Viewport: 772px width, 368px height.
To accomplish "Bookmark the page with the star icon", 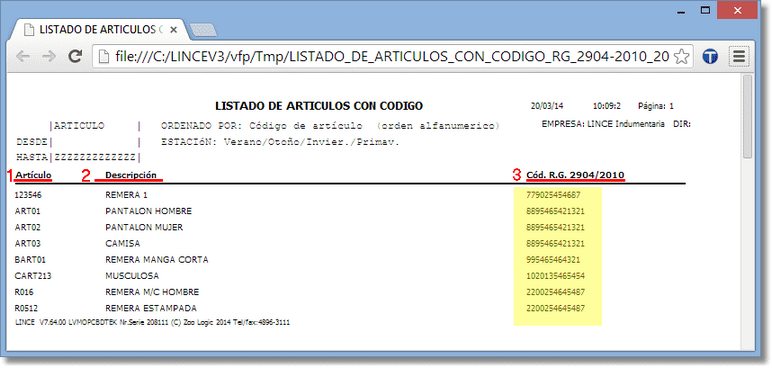I will pos(681,57).
